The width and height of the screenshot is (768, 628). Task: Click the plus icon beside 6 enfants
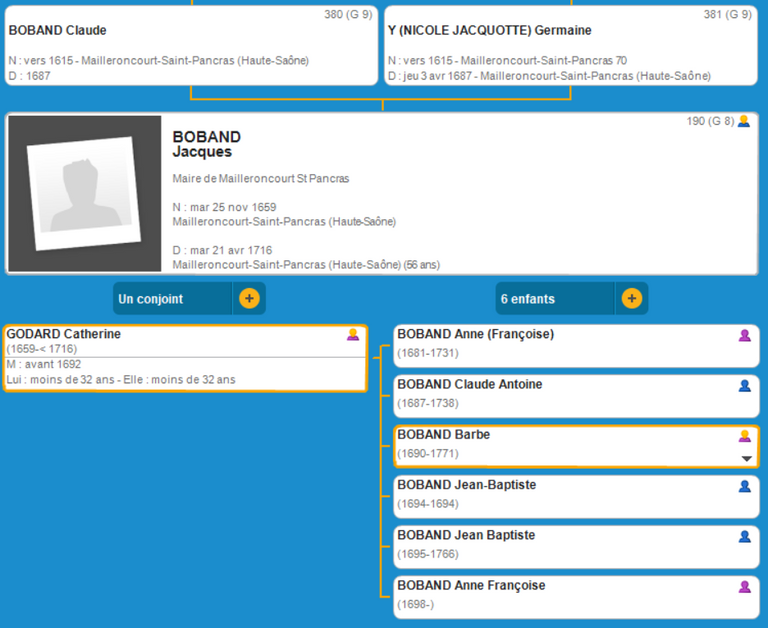pyautogui.click(x=631, y=298)
